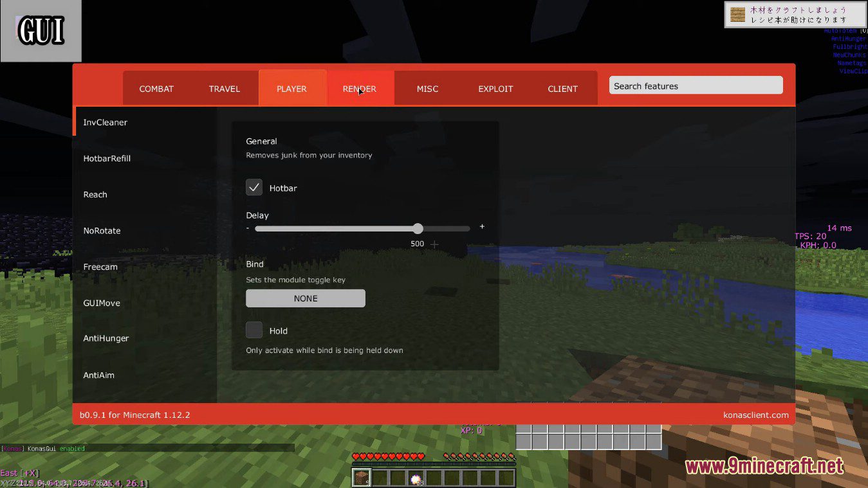Screen dimensions: 868x488
Task: Click the Delay slider handle
Action: [418, 228]
